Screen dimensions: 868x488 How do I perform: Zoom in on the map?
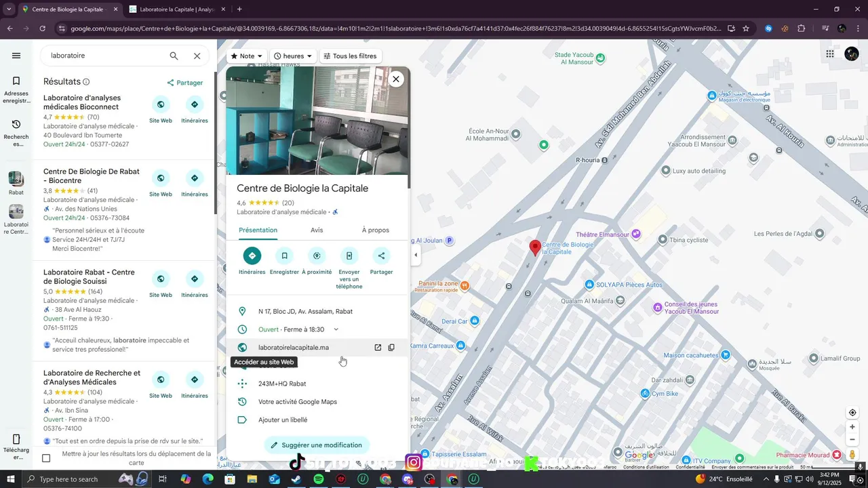click(x=852, y=427)
